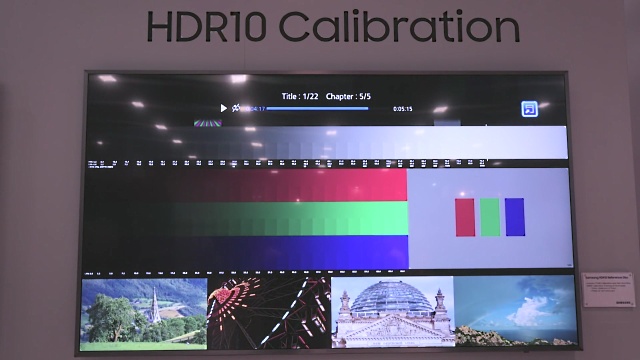Select the red rectangle swatch on gray panel
The height and width of the screenshot is (360, 640).
[465, 217]
